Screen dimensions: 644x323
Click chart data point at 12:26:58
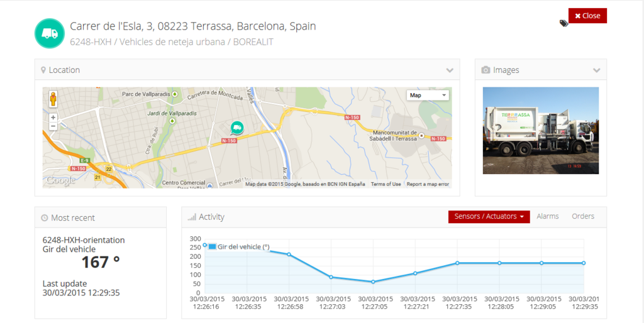click(x=289, y=255)
